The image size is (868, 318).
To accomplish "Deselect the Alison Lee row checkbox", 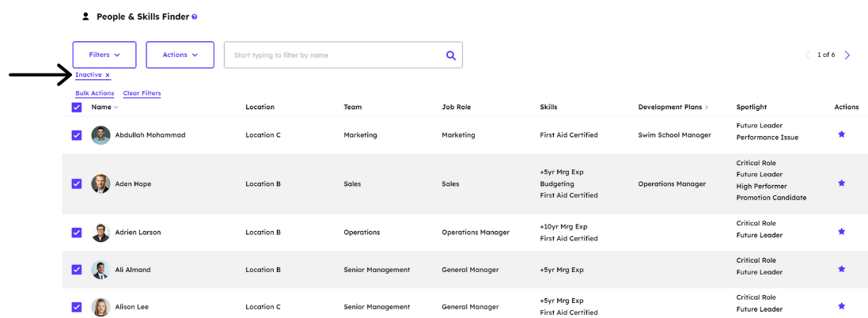I will click(77, 307).
